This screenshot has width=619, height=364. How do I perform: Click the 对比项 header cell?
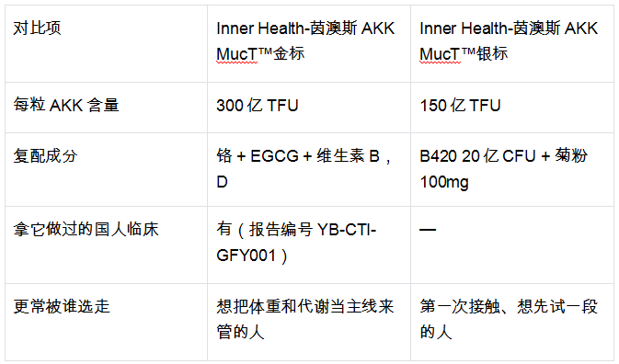click(x=106, y=44)
